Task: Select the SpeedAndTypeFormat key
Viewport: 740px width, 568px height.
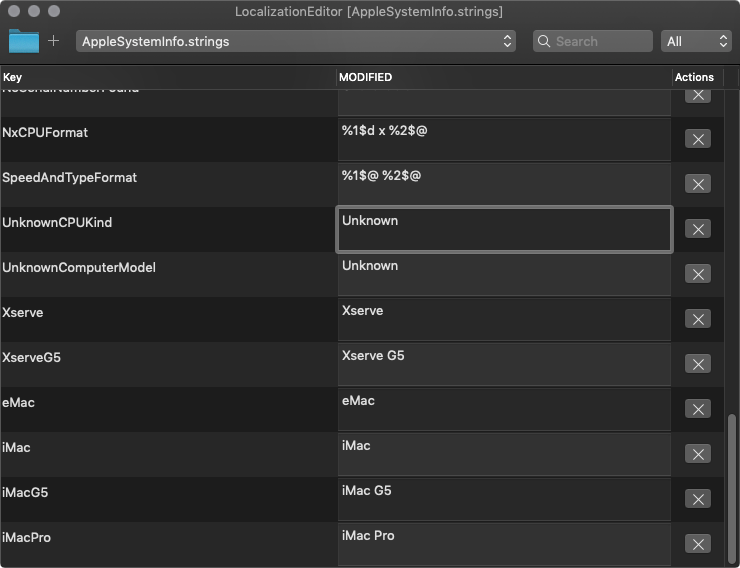Action: (69, 178)
